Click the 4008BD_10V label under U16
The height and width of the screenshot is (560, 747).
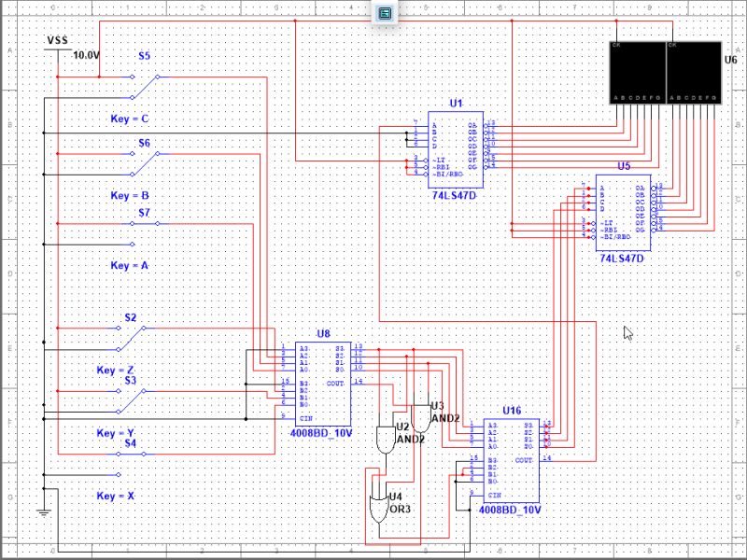click(509, 511)
